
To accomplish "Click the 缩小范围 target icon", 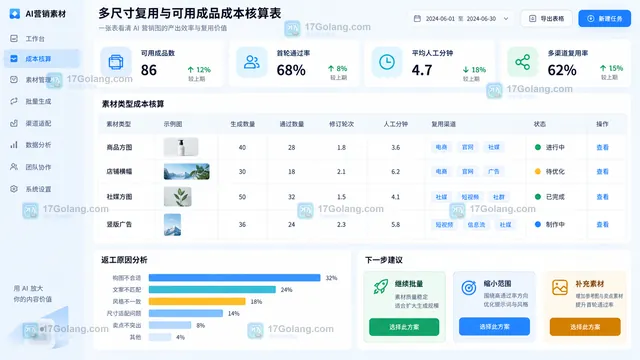I will tap(469, 287).
